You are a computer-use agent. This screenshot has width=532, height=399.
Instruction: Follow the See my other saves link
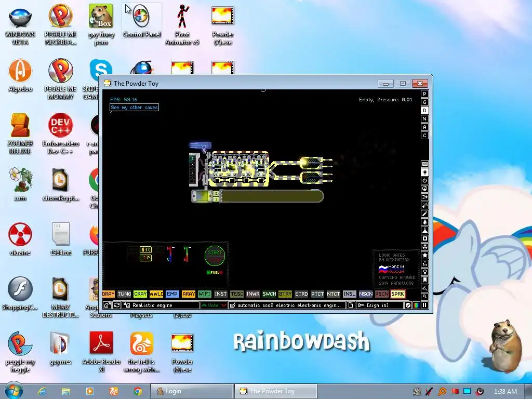click(x=135, y=108)
